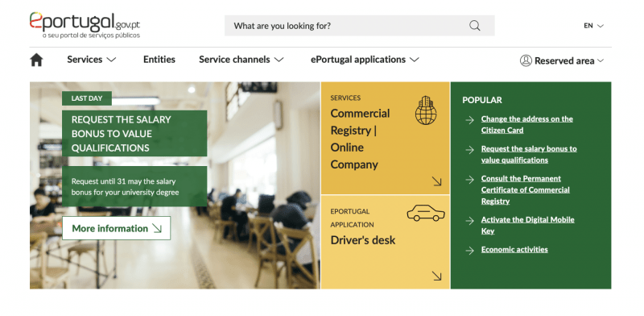Click the arrow beside Economic activities

click(x=469, y=251)
